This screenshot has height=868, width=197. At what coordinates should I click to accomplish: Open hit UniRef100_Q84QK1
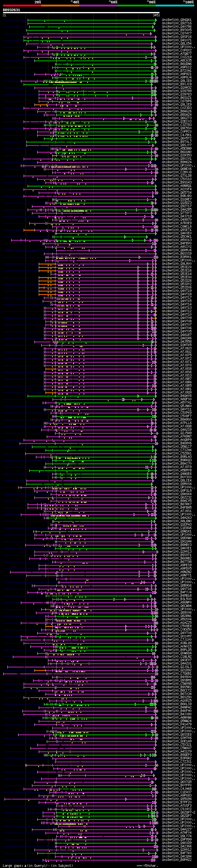tap(177, 20)
